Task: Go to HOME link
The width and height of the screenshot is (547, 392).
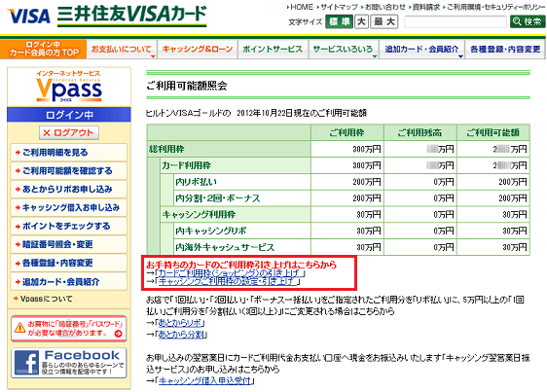Action: coord(301,7)
